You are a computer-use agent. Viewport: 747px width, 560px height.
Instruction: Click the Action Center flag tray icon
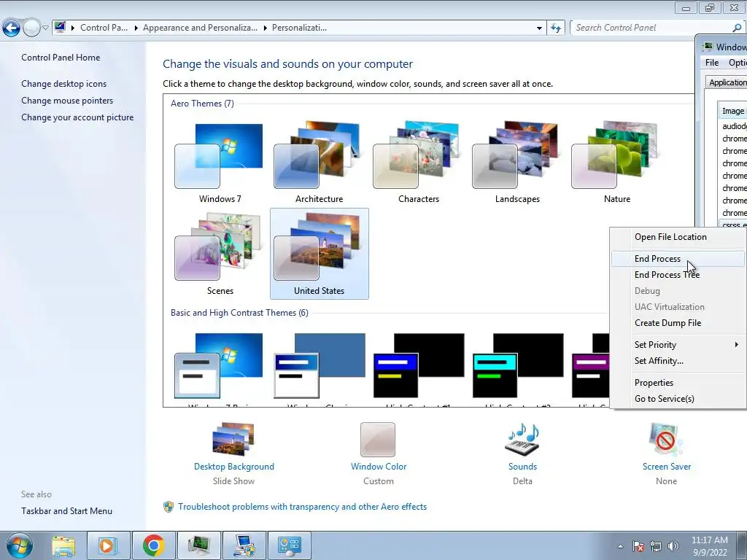638,546
